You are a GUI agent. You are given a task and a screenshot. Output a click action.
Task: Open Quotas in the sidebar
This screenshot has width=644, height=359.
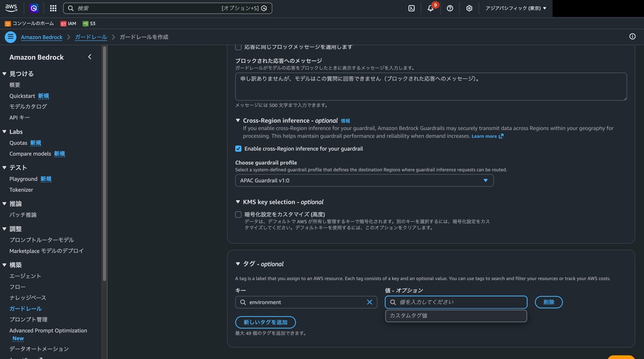[18, 143]
